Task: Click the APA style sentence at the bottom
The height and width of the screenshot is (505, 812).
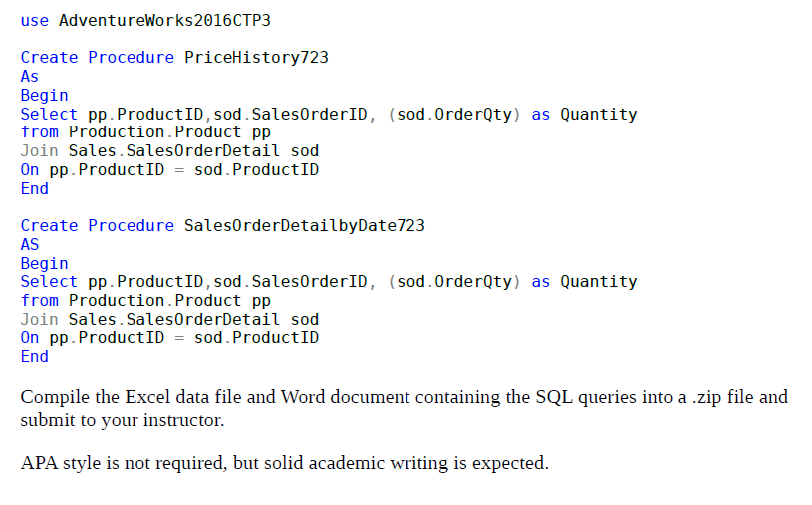Action: coord(284,463)
